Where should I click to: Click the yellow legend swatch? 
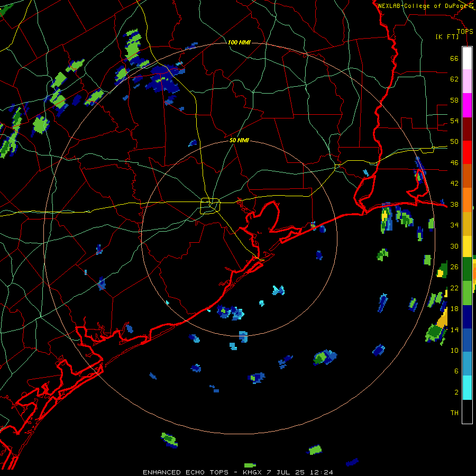tap(467, 246)
